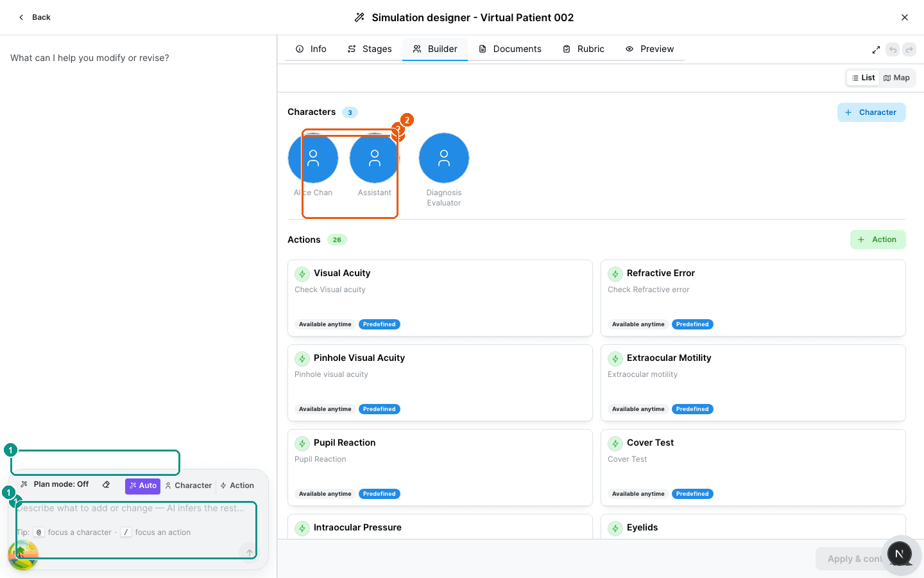
Task: Click the Cover Test lightning icon
Action: 615,444
